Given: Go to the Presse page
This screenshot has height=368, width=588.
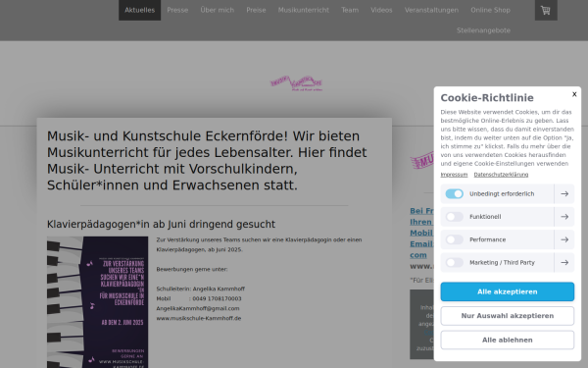Looking at the screenshot, I should tap(177, 10).
